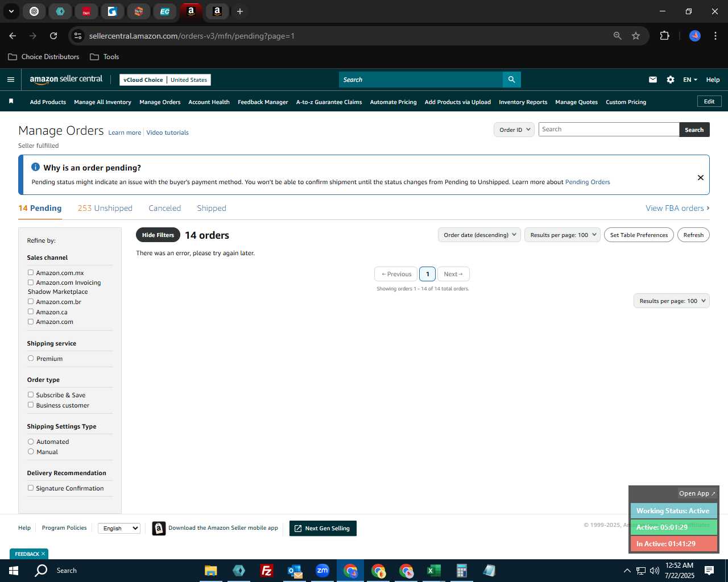The height and width of the screenshot is (582, 728).
Task: Click the Refresh orders button
Action: [x=693, y=235]
